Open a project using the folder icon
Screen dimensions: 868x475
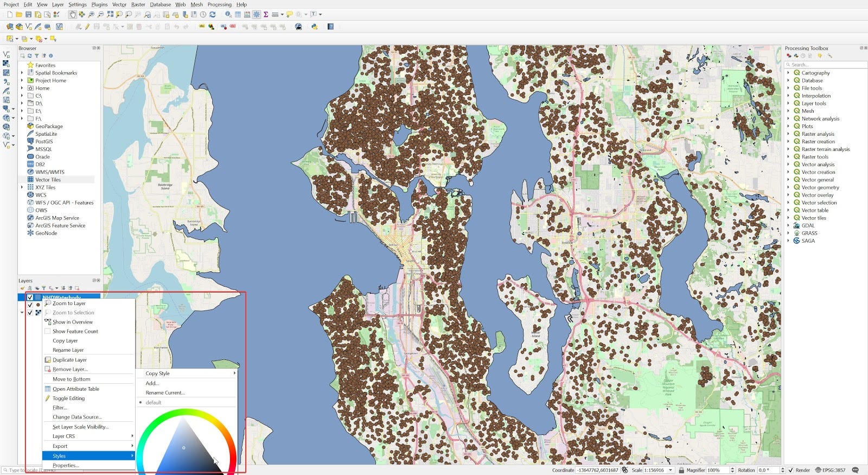[19, 15]
